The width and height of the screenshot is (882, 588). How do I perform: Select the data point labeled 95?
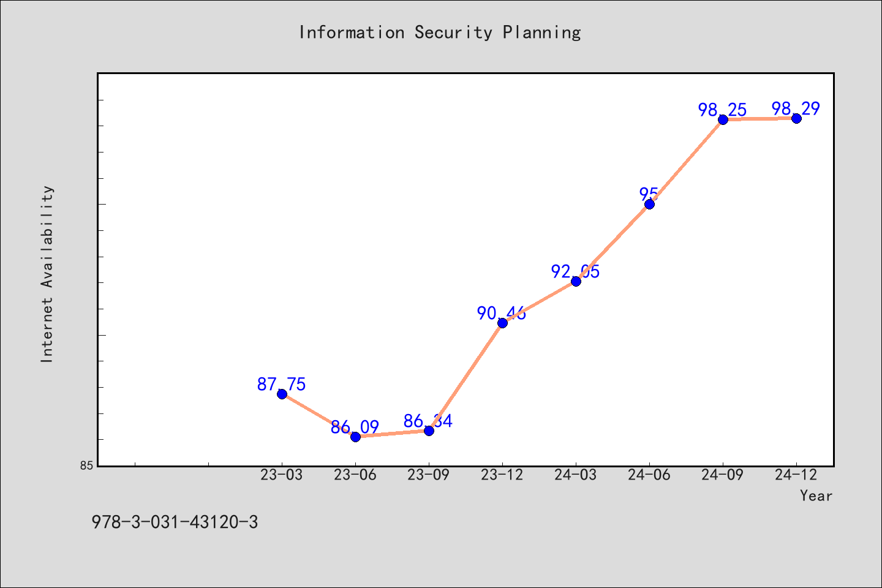649,204
